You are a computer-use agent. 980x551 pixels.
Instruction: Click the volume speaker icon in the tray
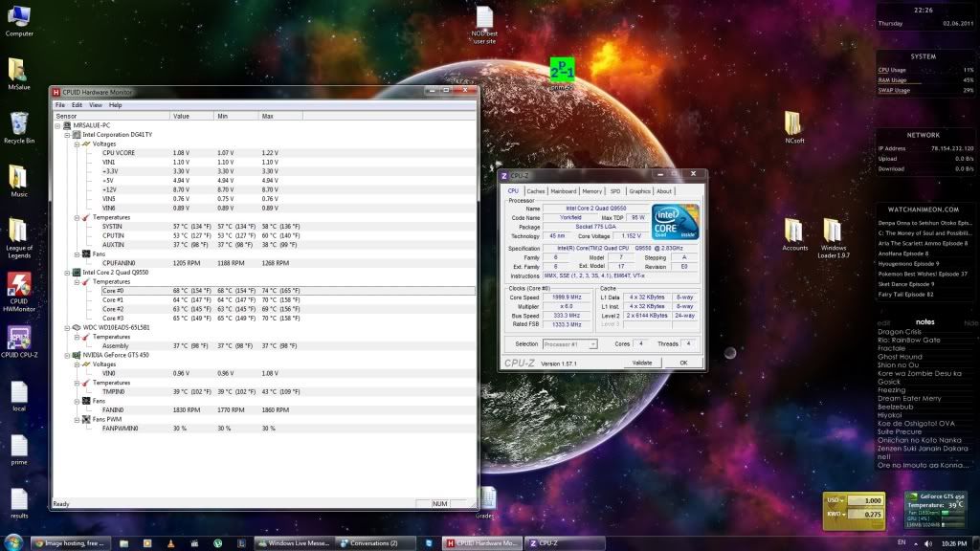(x=927, y=543)
